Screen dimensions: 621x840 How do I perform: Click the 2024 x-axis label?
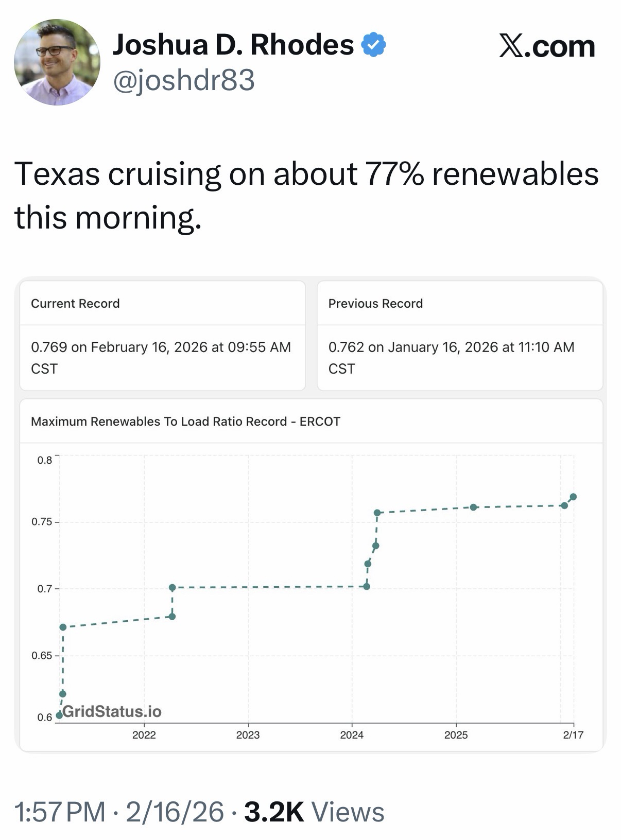tap(352, 735)
